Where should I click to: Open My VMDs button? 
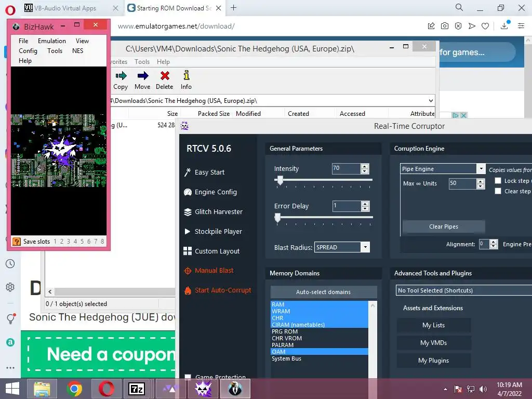point(434,343)
